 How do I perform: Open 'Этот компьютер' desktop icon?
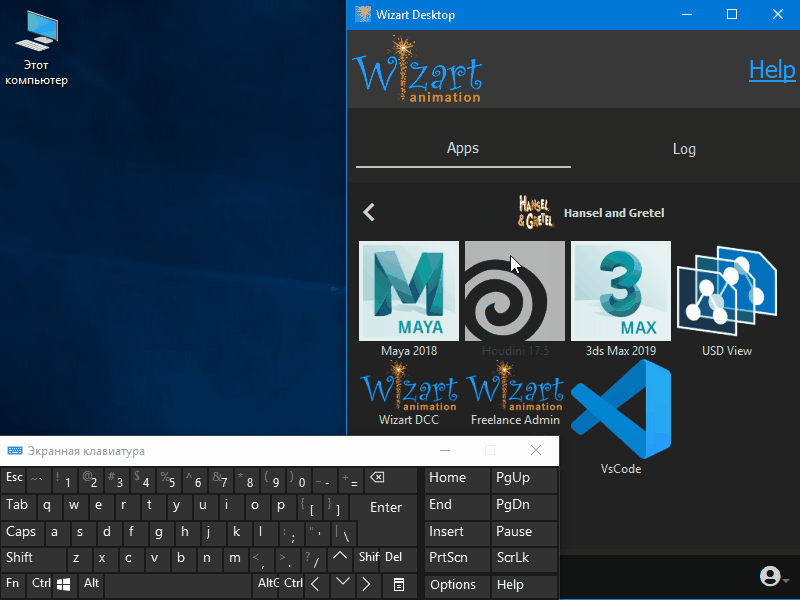37,47
